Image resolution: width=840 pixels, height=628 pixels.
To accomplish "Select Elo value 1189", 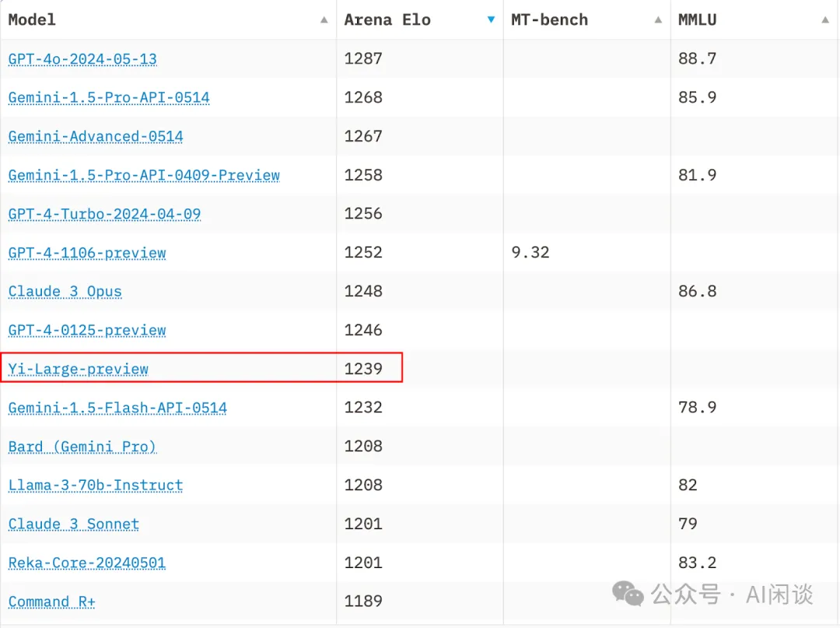I will pos(363,602).
